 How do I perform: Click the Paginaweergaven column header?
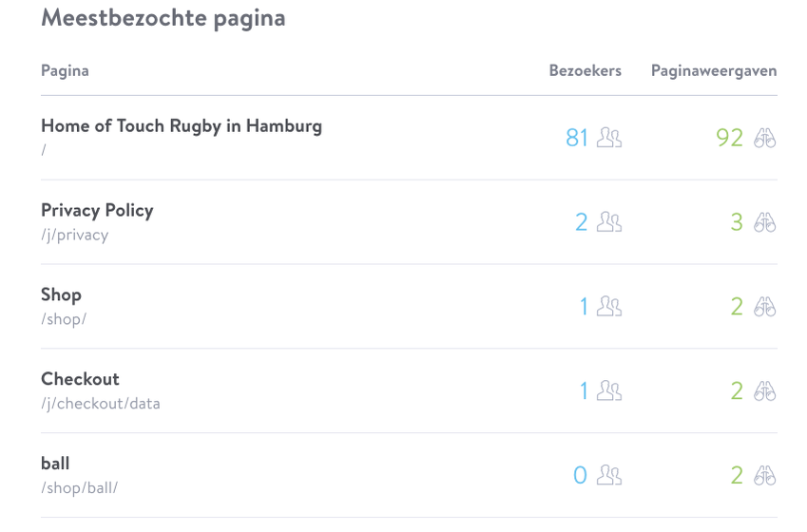(x=714, y=71)
